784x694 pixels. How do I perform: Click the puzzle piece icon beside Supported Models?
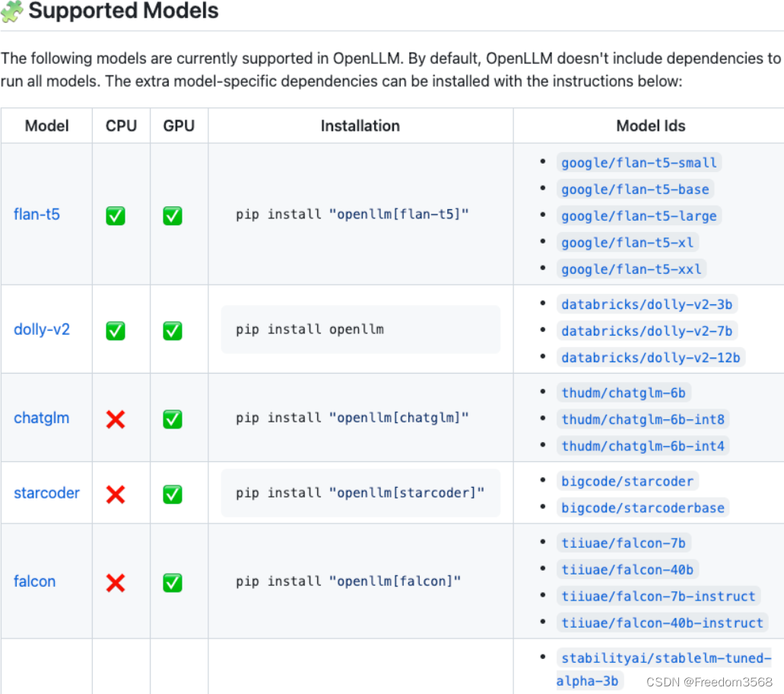[x=12, y=11]
